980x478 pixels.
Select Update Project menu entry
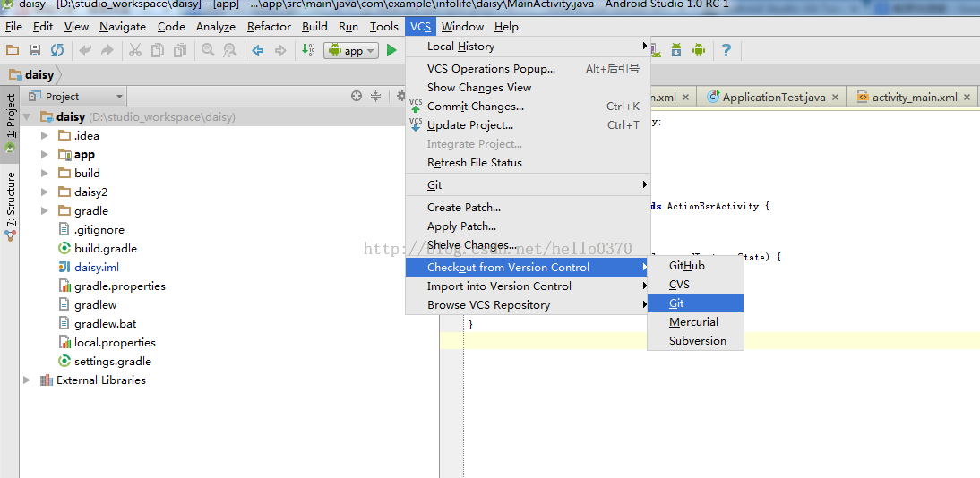click(529, 125)
